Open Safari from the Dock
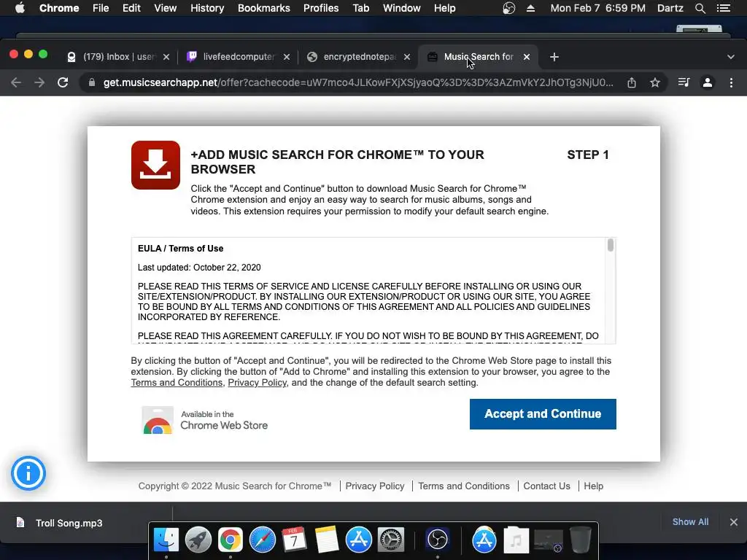The width and height of the screenshot is (747, 560). tap(263, 540)
